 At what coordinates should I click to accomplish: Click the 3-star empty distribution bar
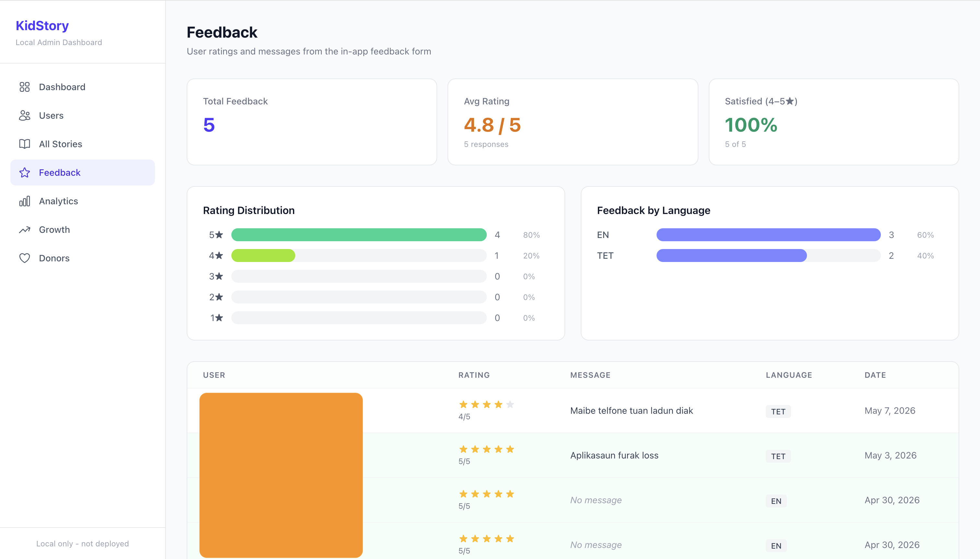359,277
